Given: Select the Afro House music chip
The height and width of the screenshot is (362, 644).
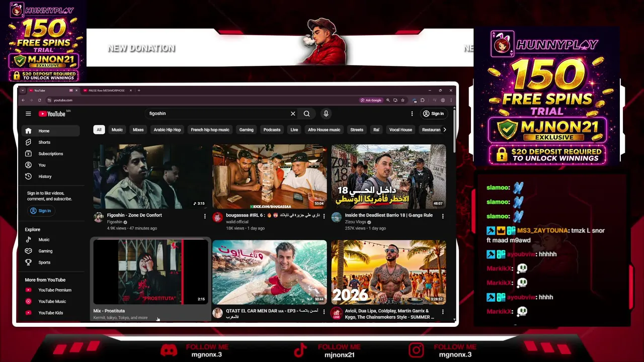Looking at the screenshot, I should pyautogui.click(x=324, y=130).
